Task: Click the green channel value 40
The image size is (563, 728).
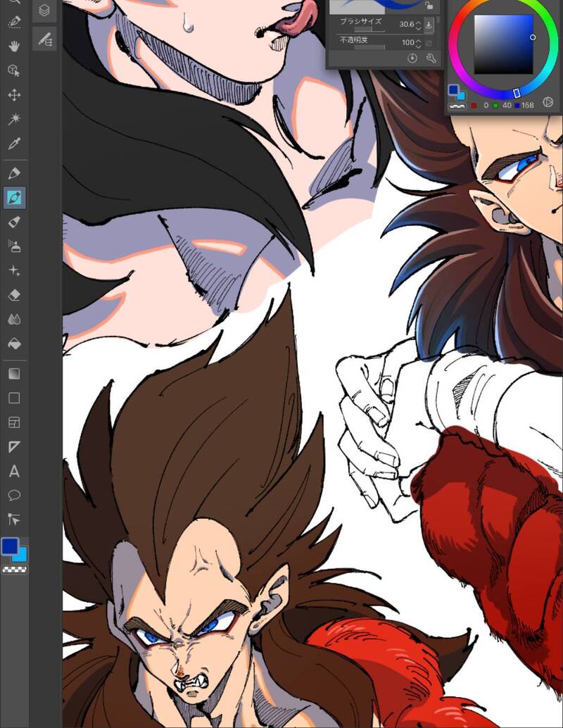Action: 507,106
